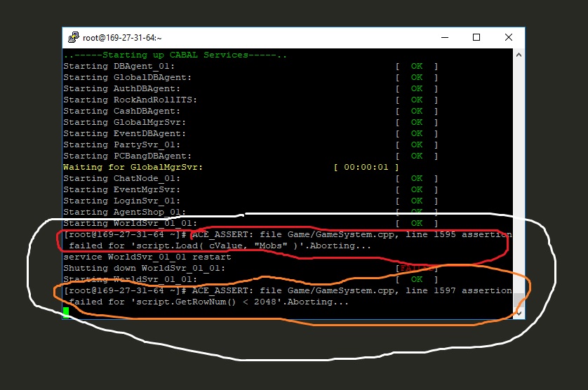Click 'service WorldSvr_01_01 restart' command line
The width and height of the screenshot is (588, 390).
point(147,257)
